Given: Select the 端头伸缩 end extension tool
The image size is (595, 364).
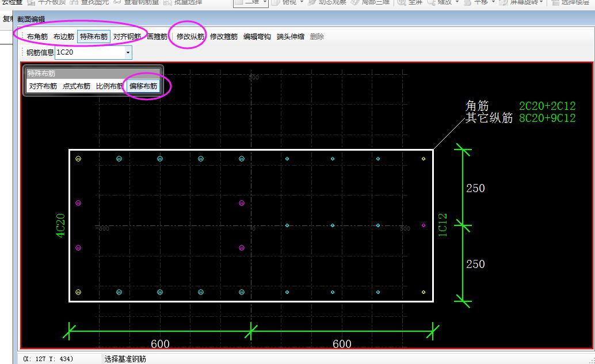Looking at the screenshot, I should 291,37.
